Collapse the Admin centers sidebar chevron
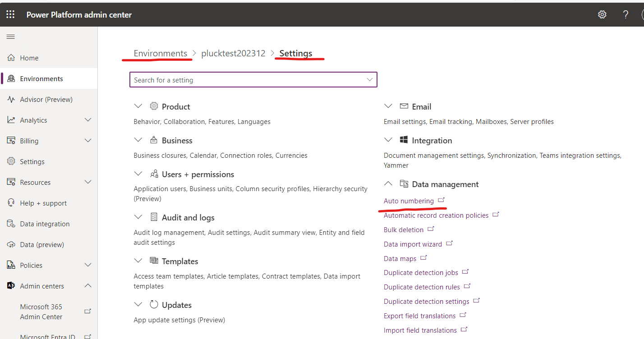Screen dimensions: 644x339 point(88,286)
